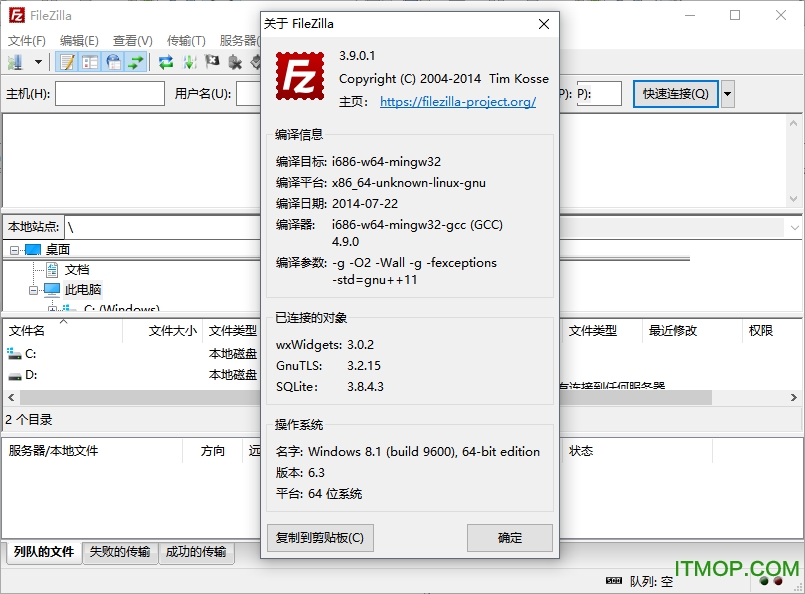The image size is (805, 594).
Task: Open the 服务器 menu
Action: point(239,41)
